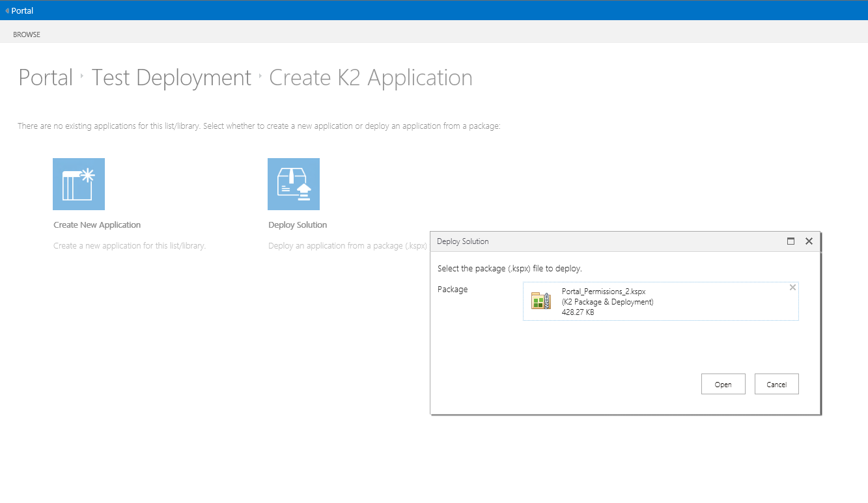Go to Portal in the top bar
Screen dimensions: 868x503
[x=22, y=11]
